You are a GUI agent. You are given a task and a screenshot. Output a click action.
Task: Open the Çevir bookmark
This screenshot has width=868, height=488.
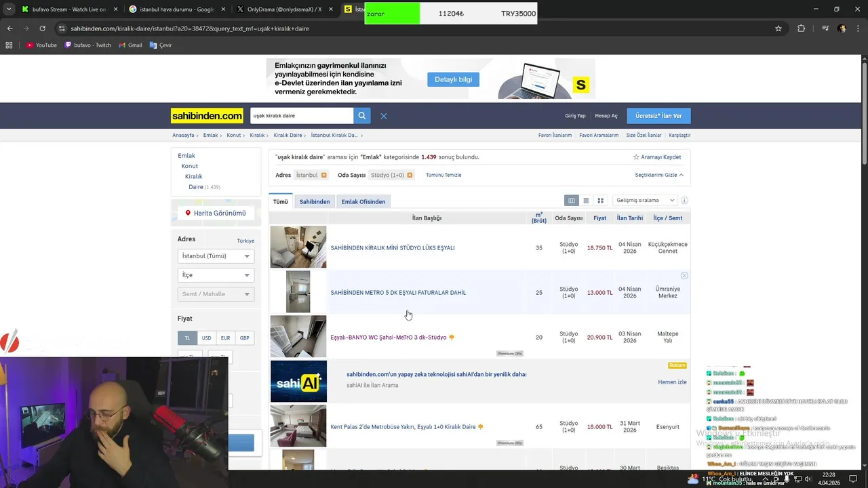click(x=161, y=45)
